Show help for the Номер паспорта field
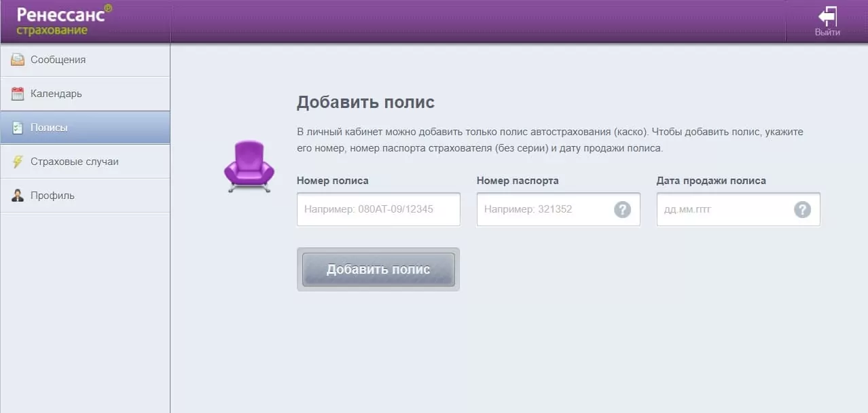The height and width of the screenshot is (413, 868). pyautogui.click(x=622, y=209)
